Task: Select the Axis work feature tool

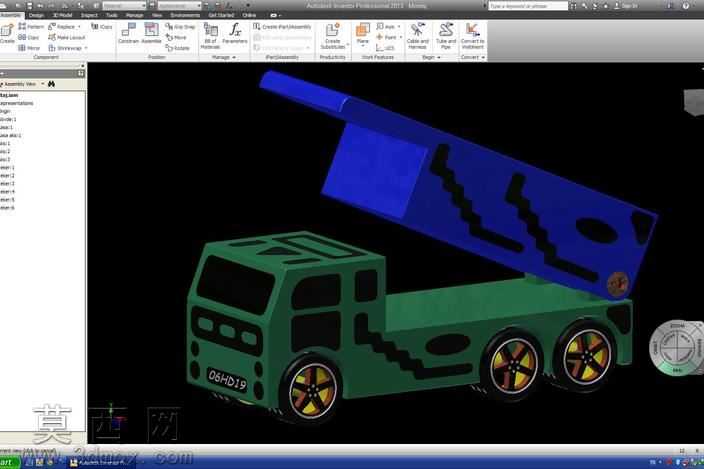Action: 386,27
